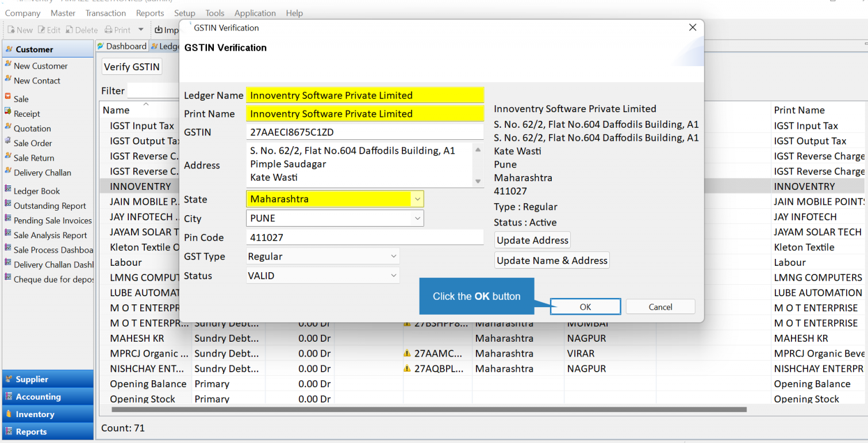This screenshot has width=868, height=443.
Task: Click the Update Address button
Action: pyautogui.click(x=532, y=240)
